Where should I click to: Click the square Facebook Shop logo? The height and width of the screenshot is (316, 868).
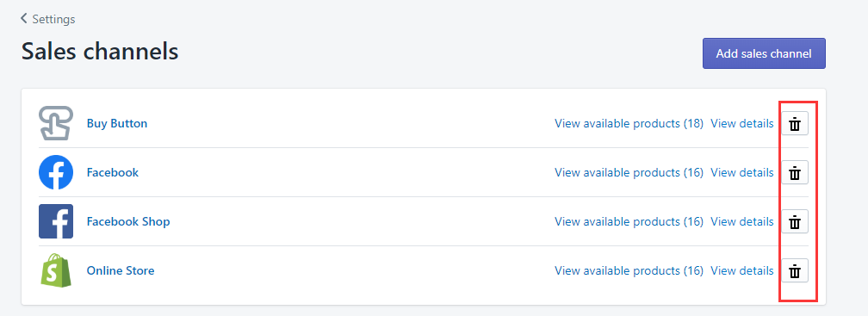pos(56,221)
